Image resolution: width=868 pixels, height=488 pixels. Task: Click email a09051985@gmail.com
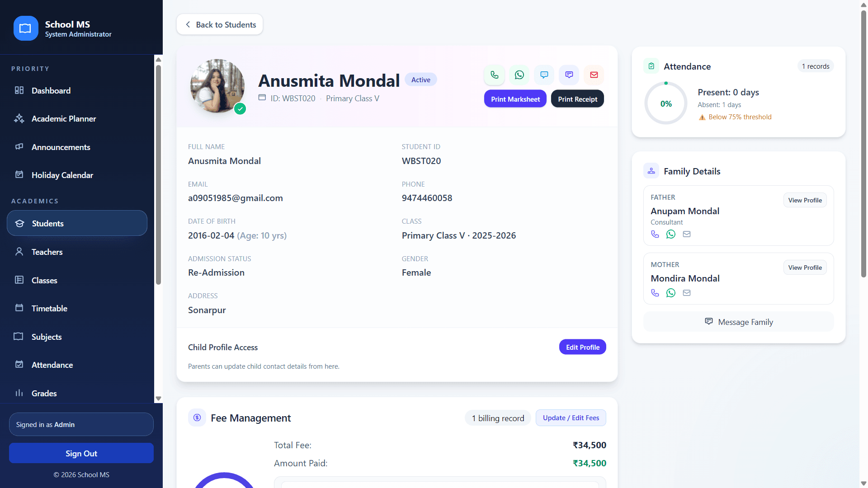coord(236,198)
